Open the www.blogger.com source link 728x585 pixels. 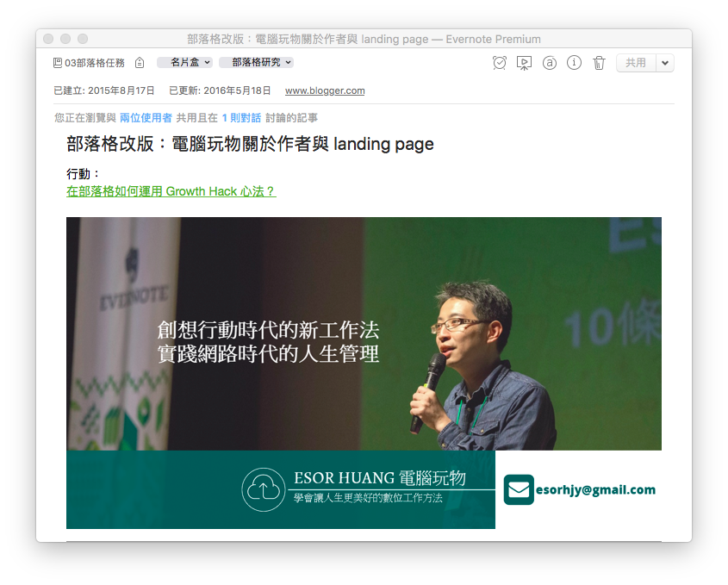pyautogui.click(x=325, y=90)
